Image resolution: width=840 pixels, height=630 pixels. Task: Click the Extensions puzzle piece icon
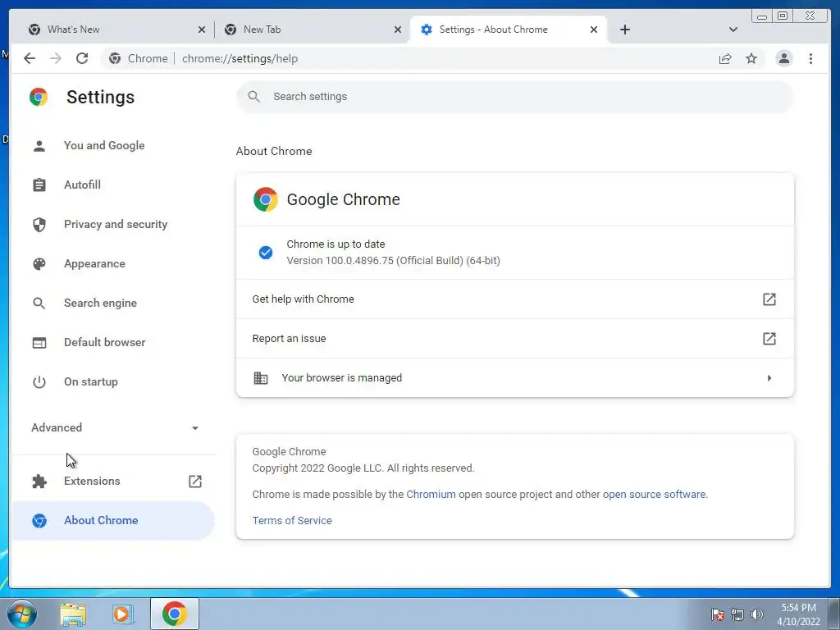39,481
